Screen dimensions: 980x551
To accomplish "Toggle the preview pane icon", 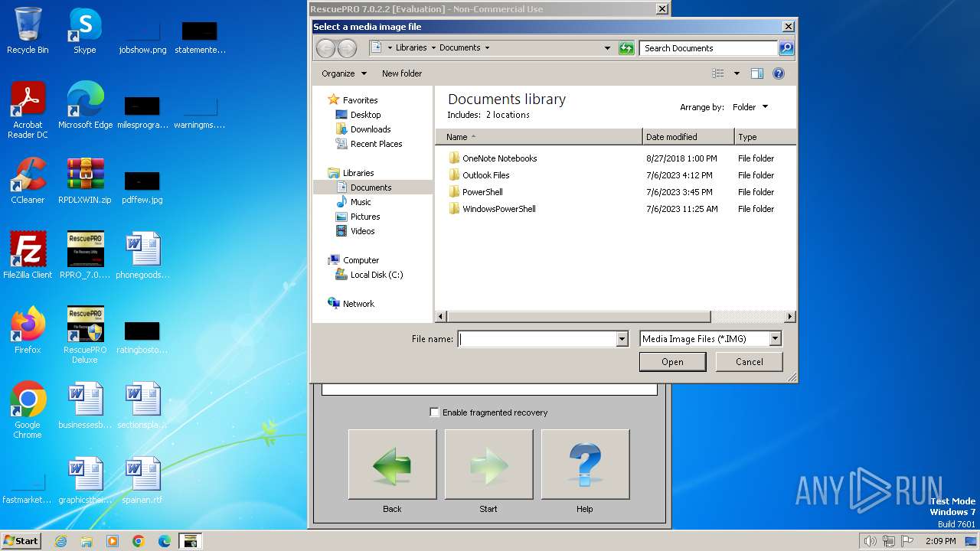I will [756, 73].
